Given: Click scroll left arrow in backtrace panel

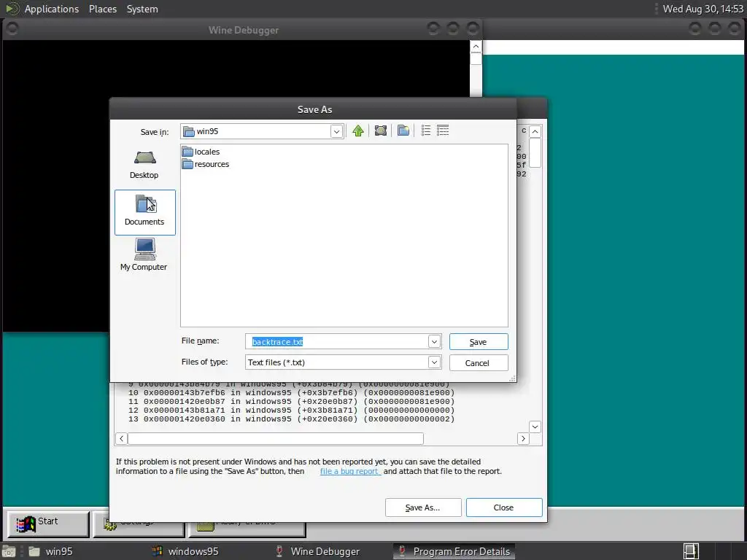Looking at the screenshot, I should 122,438.
